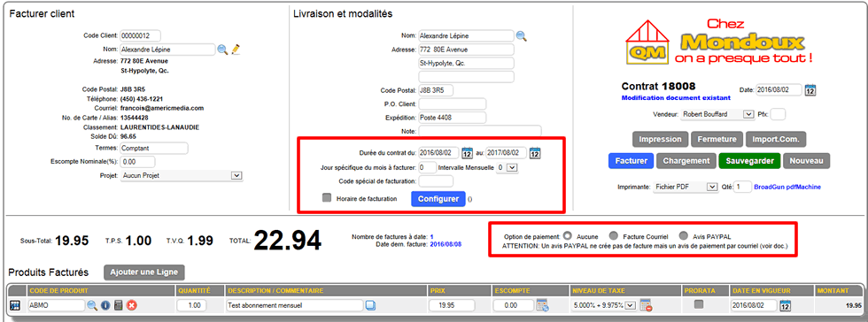The width and height of the screenshot is (868, 322).
Task: Click the blue Configurer button
Action: coord(438,199)
